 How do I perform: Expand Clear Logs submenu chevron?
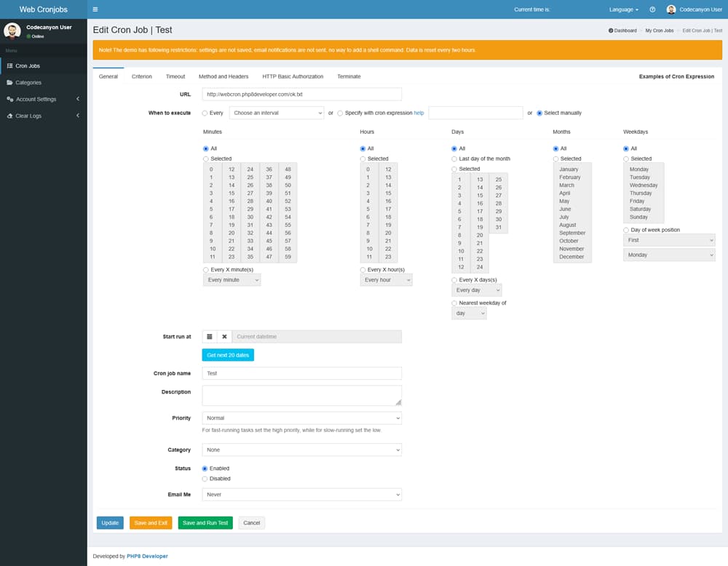pos(78,116)
